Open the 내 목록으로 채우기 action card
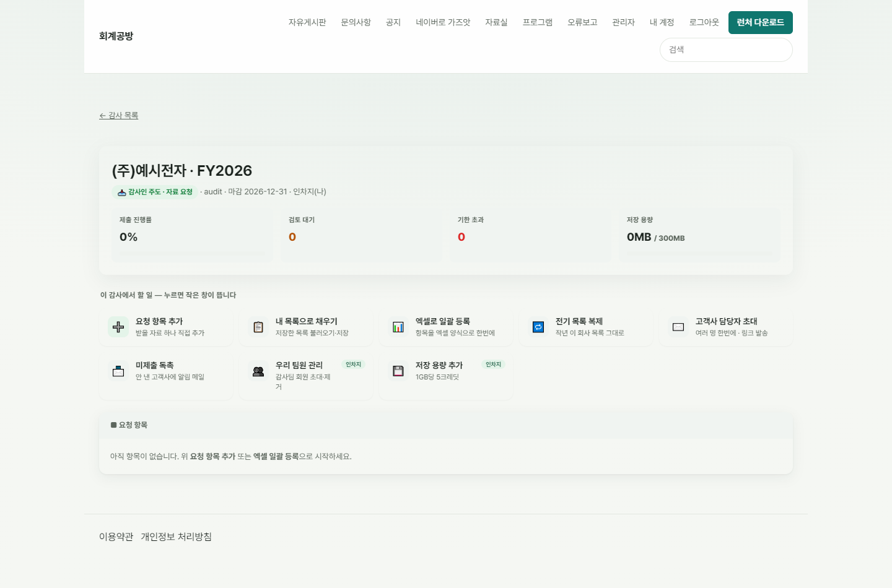Screen dimensions: 892x588 (306, 327)
